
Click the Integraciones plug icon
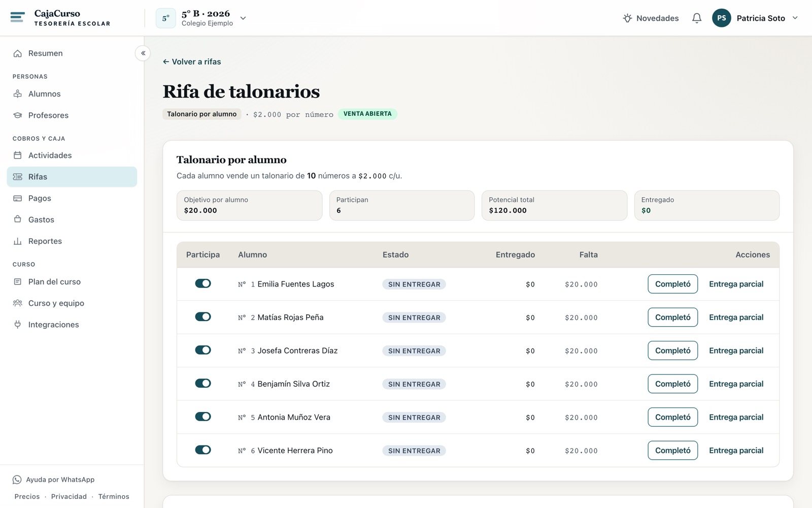(x=18, y=325)
